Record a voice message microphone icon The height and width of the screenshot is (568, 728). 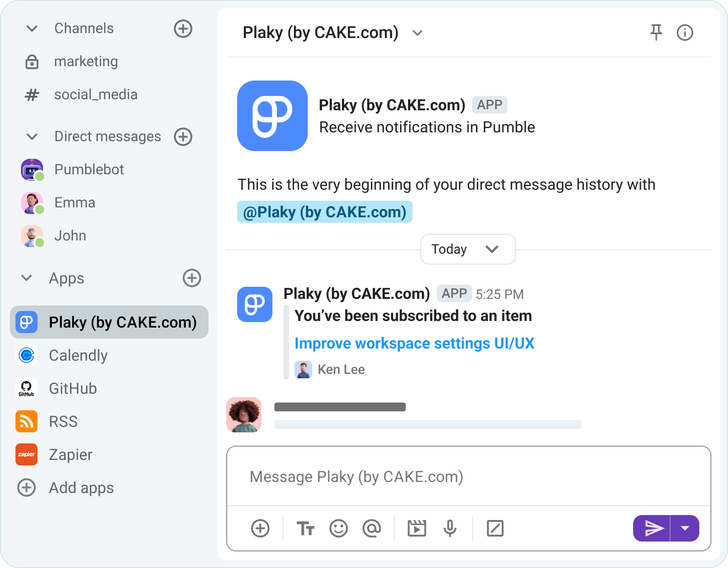450,528
